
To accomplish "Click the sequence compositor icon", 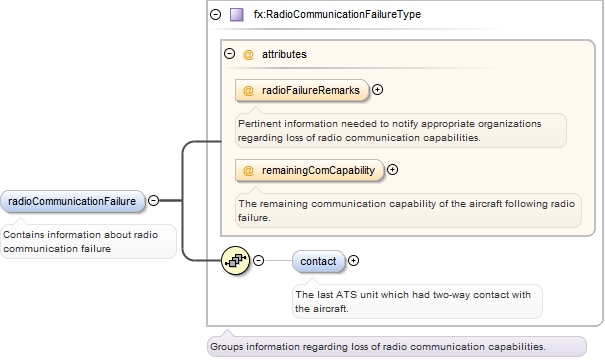I will pyautogui.click(x=236, y=261).
